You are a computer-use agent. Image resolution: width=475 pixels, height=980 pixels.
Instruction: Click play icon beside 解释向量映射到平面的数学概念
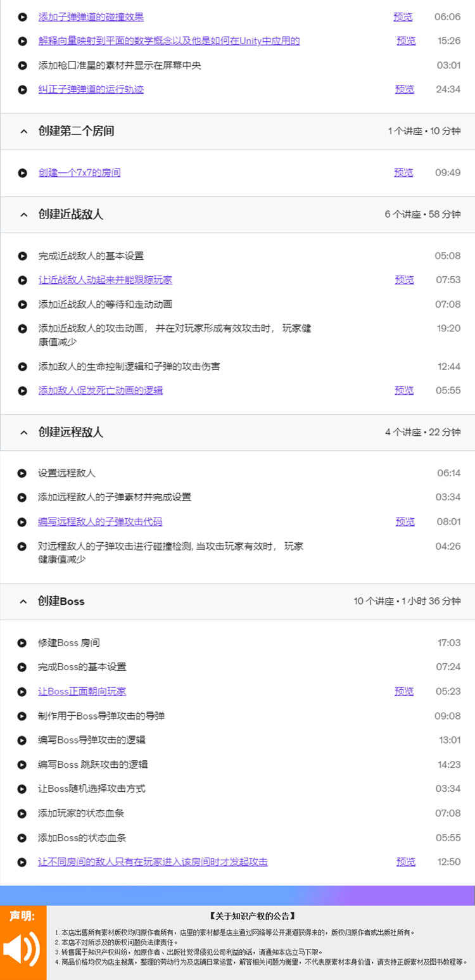[23, 41]
